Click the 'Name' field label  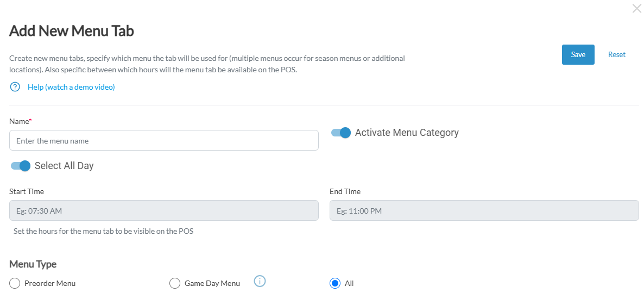[20, 121]
